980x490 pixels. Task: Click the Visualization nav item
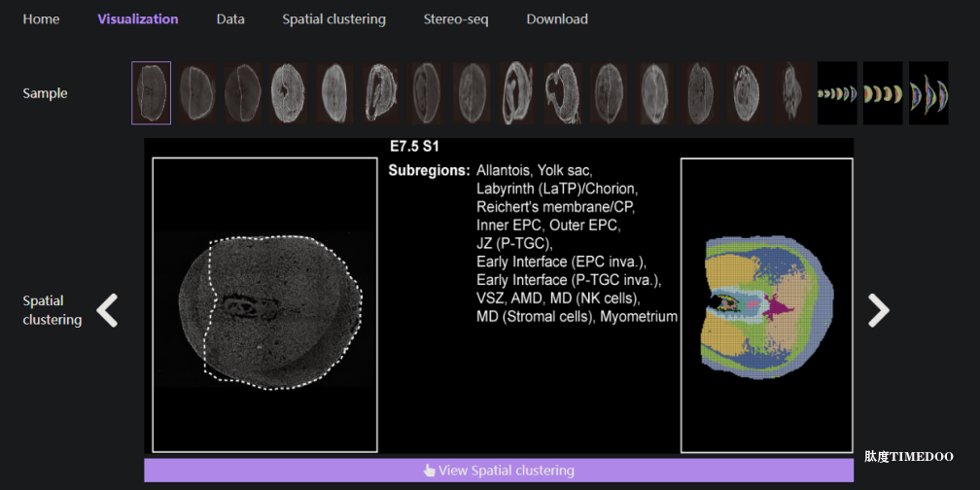(138, 19)
